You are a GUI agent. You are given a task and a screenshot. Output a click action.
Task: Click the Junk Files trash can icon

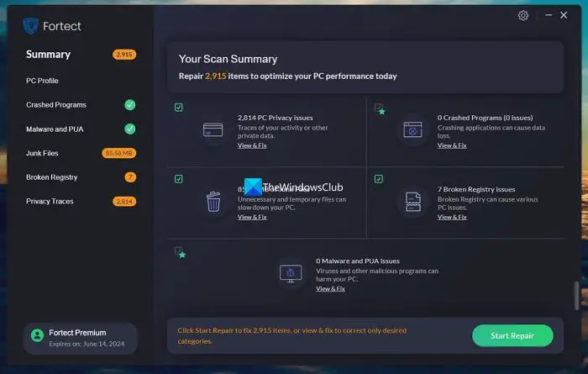213,202
